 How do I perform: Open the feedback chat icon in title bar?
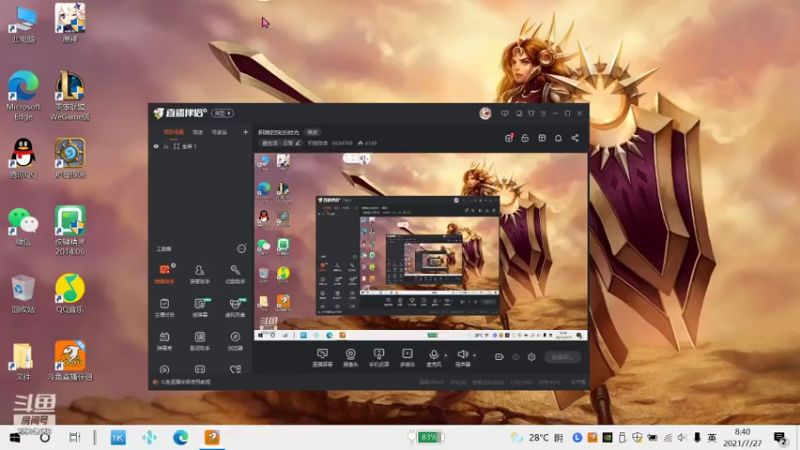point(505,113)
